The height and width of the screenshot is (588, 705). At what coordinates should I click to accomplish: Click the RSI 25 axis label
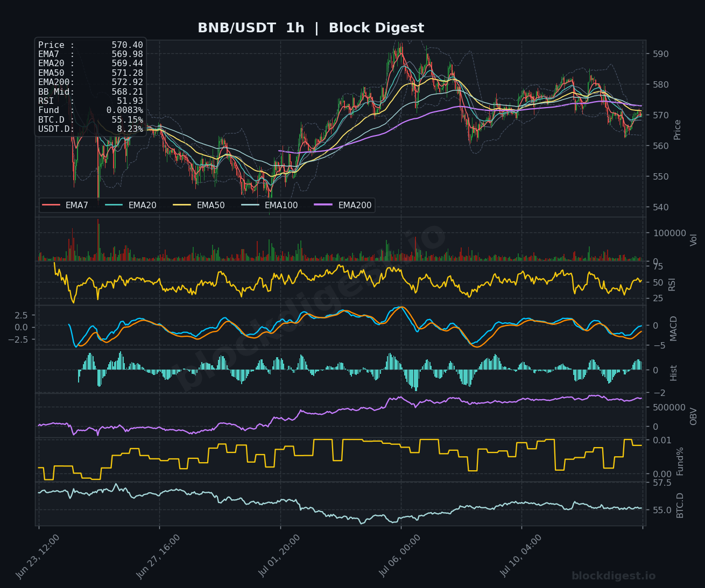658,299
